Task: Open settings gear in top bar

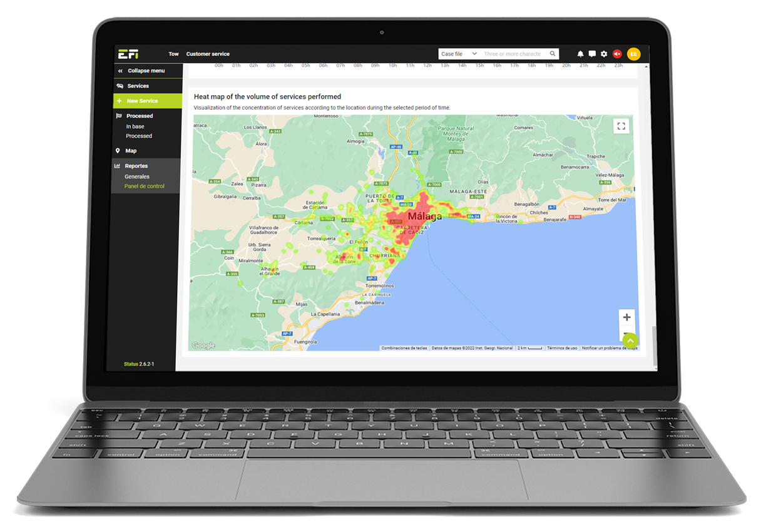Action: (x=604, y=54)
